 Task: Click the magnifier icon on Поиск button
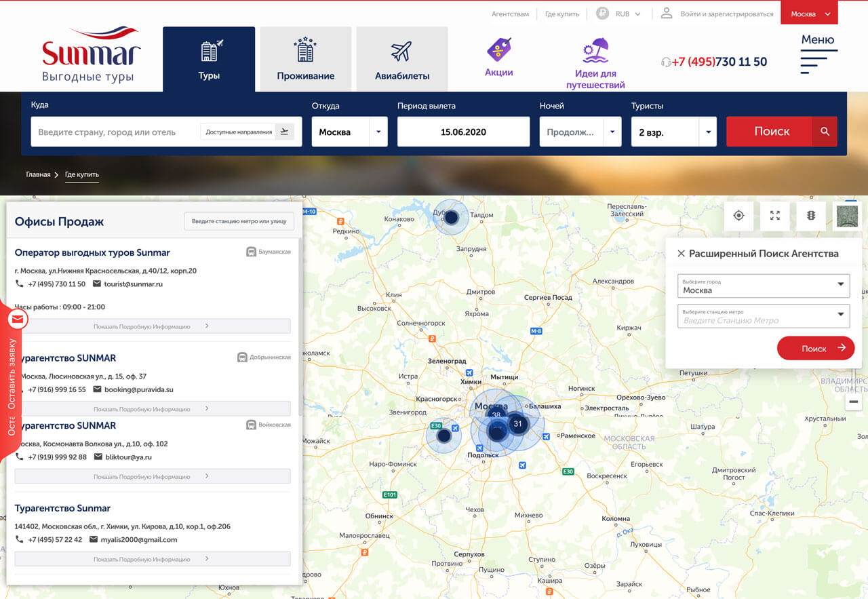coord(825,132)
